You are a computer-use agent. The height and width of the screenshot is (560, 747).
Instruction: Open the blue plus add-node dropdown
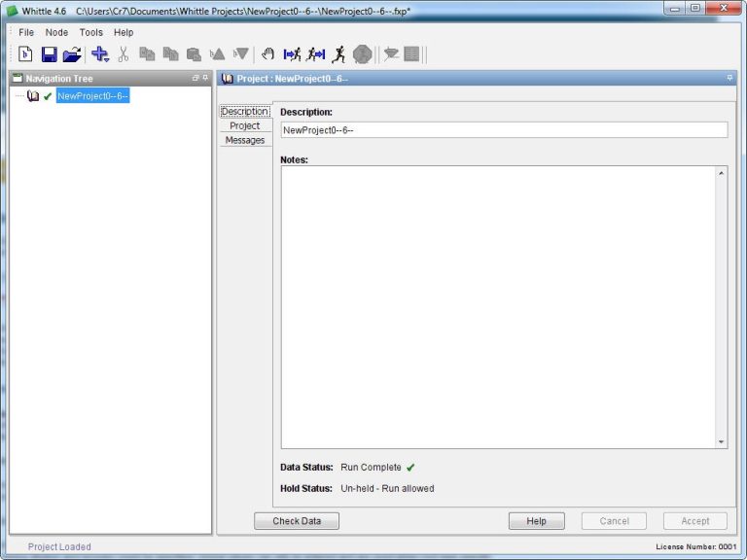click(100, 54)
